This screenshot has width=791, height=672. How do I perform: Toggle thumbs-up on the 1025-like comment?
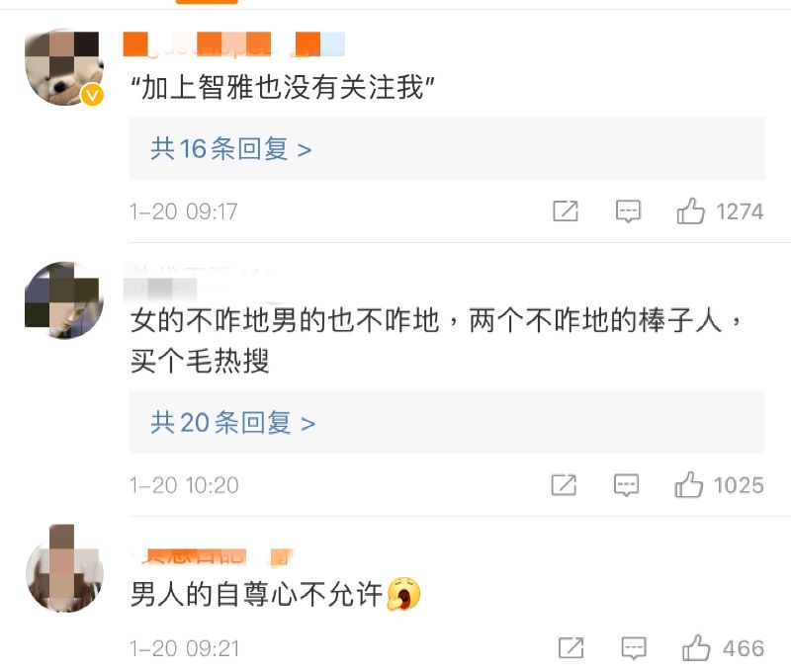pos(689,484)
